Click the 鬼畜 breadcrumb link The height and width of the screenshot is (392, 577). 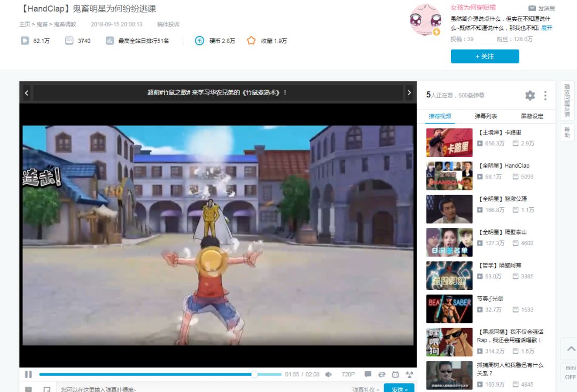[x=42, y=24]
